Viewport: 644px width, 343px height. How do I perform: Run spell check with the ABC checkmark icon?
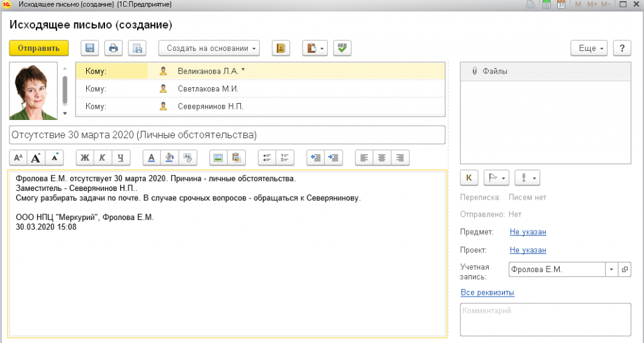tap(342, 48)
